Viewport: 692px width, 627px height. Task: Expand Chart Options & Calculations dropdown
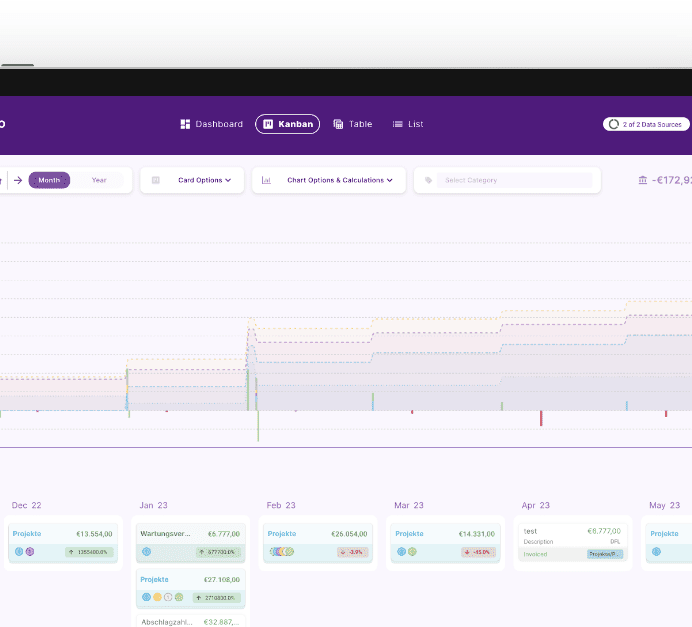coord(340,180)
